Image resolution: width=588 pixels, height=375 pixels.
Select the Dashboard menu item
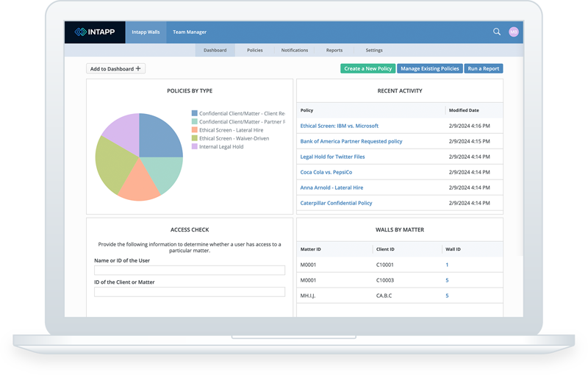click(215, 50)
